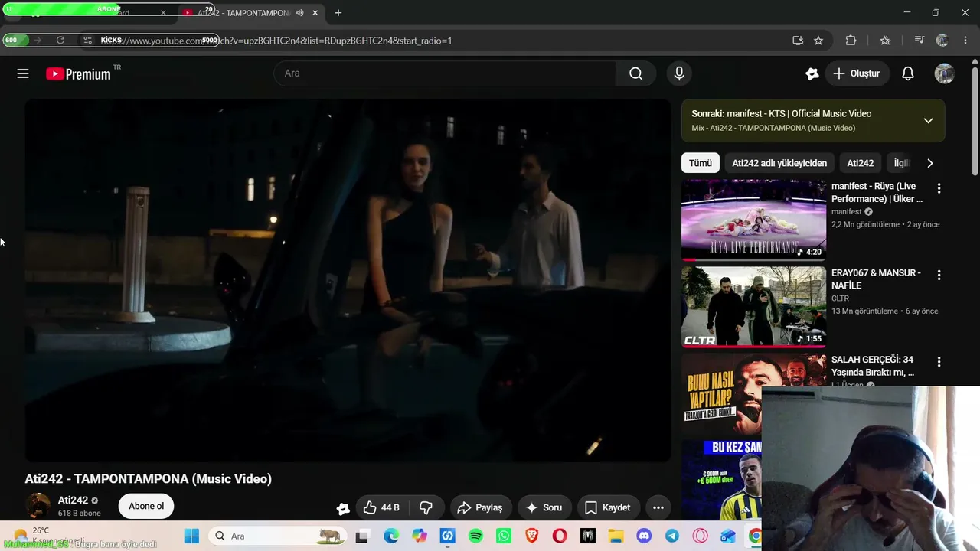980x551 pixels.
Task: Like the video with 44 B likes
Action: [x=383, y=507]
